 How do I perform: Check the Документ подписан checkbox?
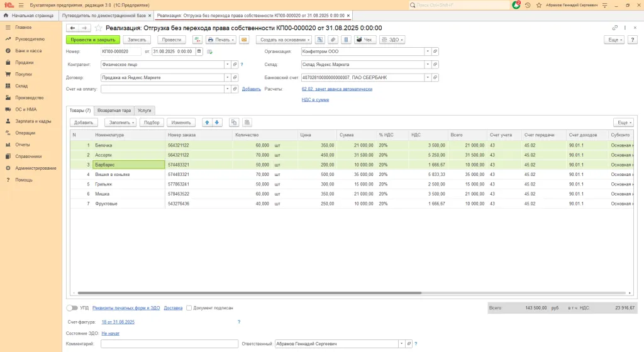(189, 308)
